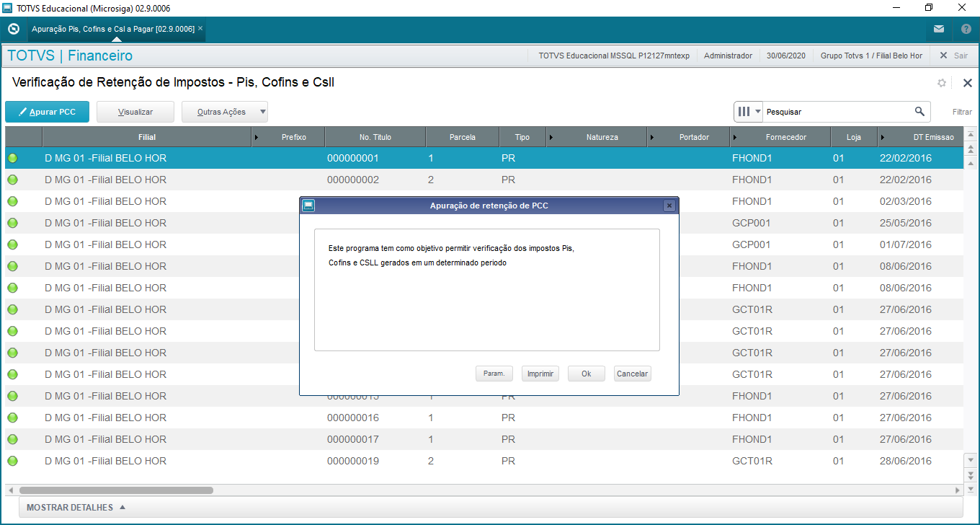
Task: Click the Loja column header
Action: [854, 137]
